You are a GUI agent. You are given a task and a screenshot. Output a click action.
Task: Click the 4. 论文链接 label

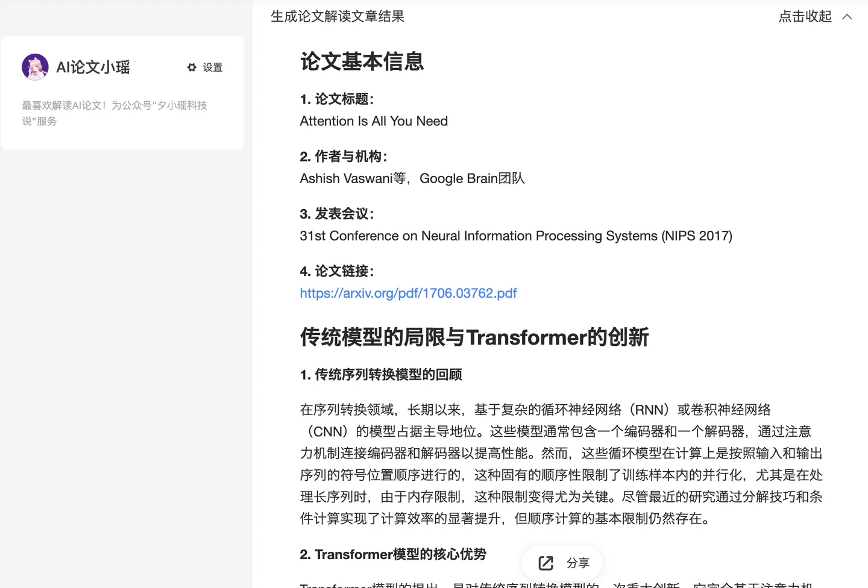(337, 271)
